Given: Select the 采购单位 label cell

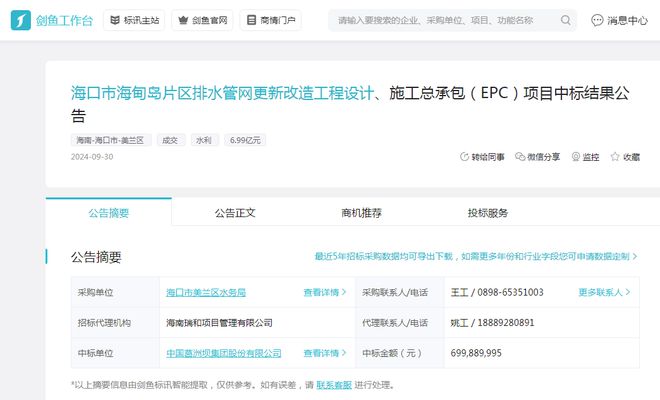Looking at the screenshot, I should [115, 292].
